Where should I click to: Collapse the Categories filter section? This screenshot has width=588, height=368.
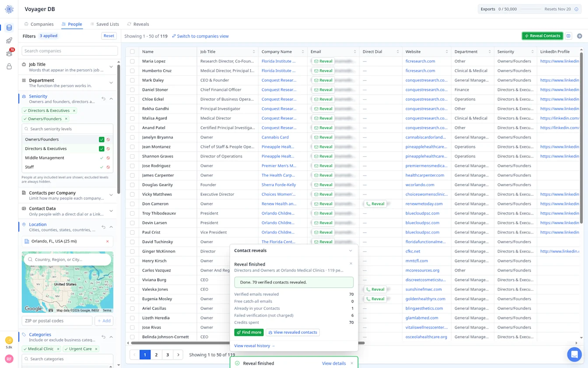coord(111,337)
